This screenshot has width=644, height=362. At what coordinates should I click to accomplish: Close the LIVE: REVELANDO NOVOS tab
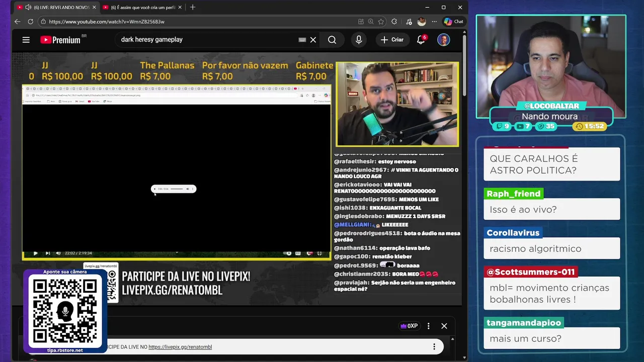(94, 8)
